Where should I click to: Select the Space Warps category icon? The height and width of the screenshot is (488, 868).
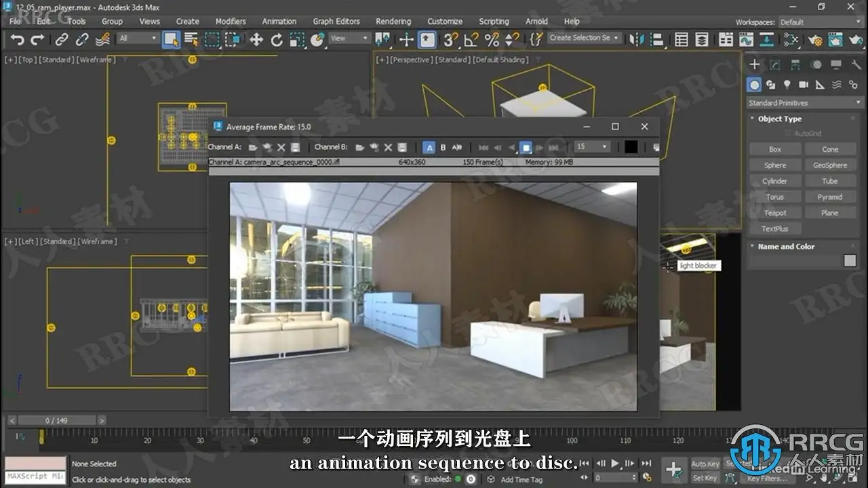[x=836, y=85]
